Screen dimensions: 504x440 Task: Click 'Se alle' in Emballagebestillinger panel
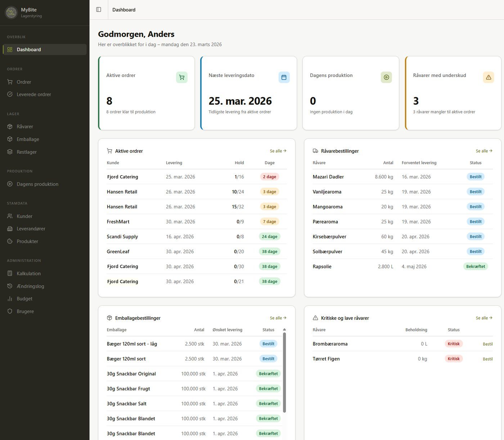pyautogui.click(x=278, y=318)
